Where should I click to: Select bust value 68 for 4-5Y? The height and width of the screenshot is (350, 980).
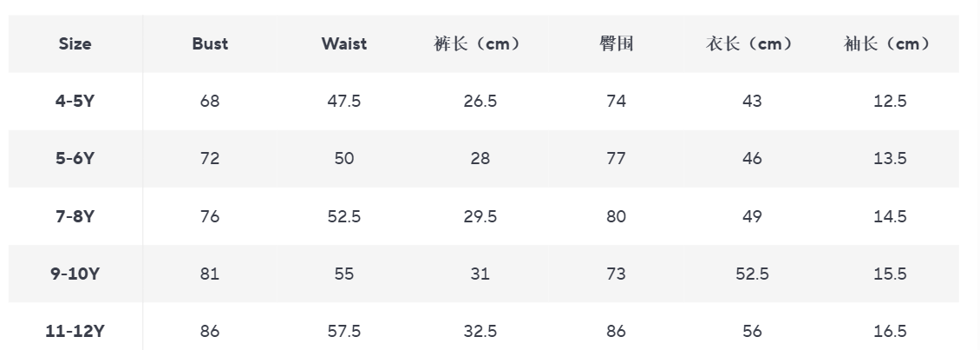[x=210, y=101]
